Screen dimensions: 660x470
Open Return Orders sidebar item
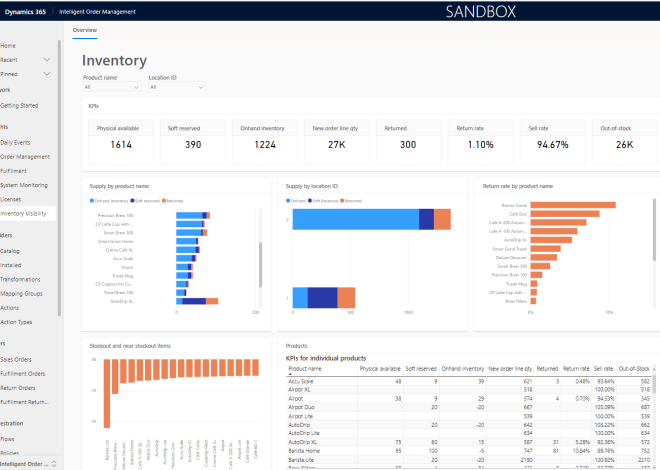pyautogui.click(x=18, y=388)
